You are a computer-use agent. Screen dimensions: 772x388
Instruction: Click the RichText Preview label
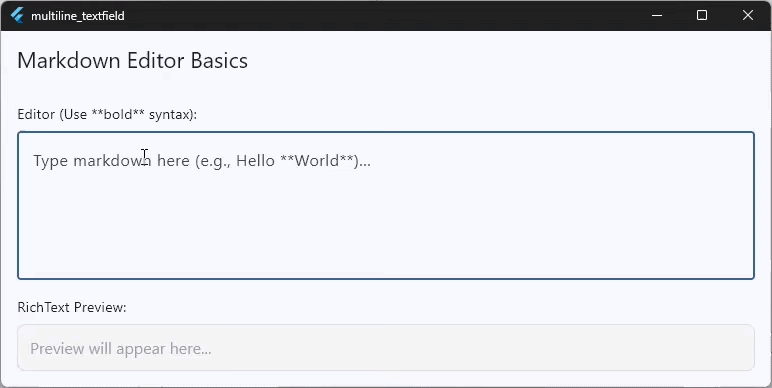click(x=72, y=307)
